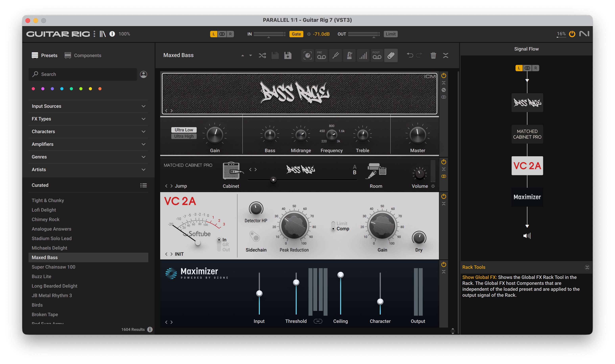The image size is (615, 364).
Task: Select the Super Chainsaw 100 preset
Action: pos(88,267)
